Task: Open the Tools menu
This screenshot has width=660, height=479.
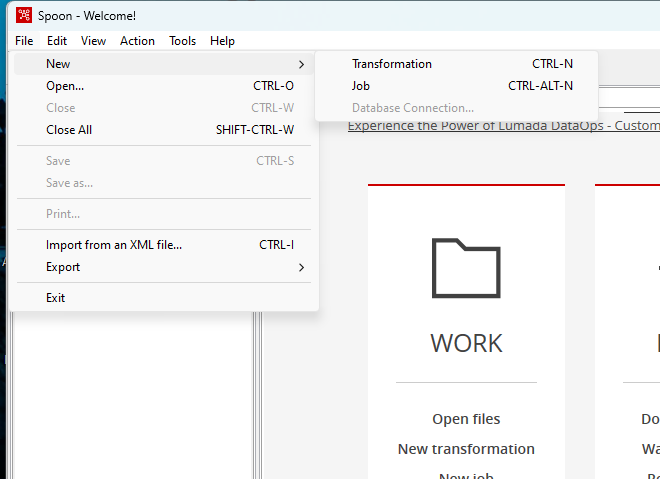Action: click(x=183, y=41)
